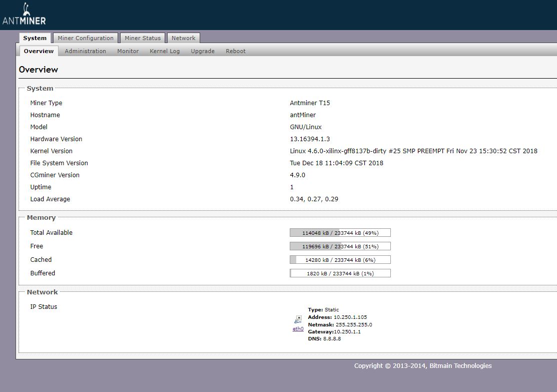Viewport: 557px width, 392px height.
Task: Select the DNS 8.8.8.8 line
Action: [324, 339]
